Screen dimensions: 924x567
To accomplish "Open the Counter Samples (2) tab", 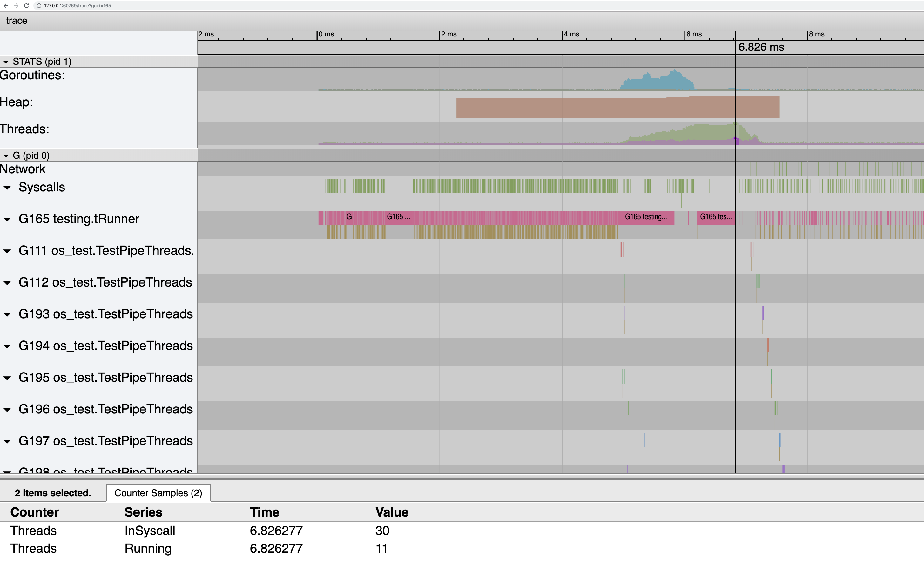I will coord(158,493).
